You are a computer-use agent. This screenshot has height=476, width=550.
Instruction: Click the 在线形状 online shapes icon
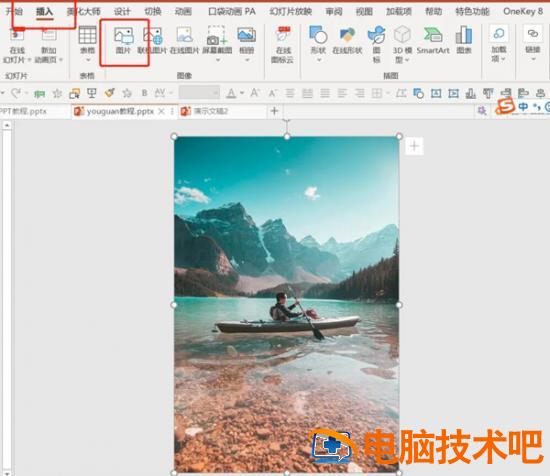tap(347, 41)
